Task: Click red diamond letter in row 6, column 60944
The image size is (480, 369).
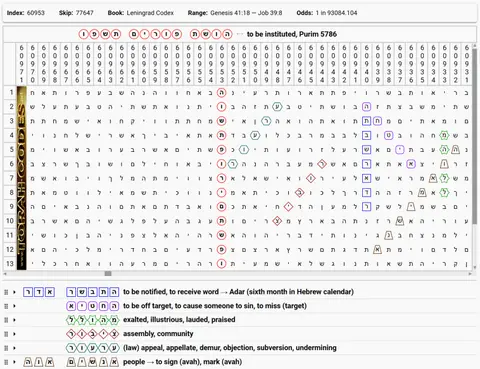Action: click(x=322, y=164)
